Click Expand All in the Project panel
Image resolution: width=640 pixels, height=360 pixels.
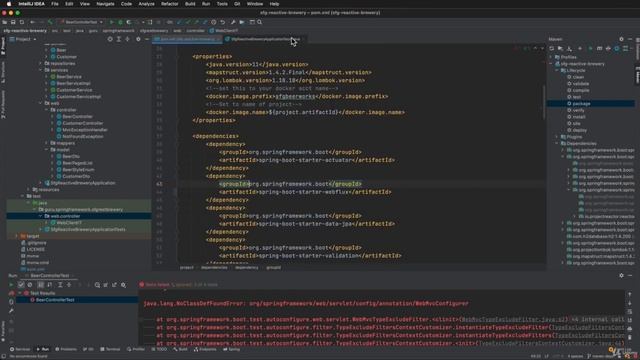pos(119,39)
